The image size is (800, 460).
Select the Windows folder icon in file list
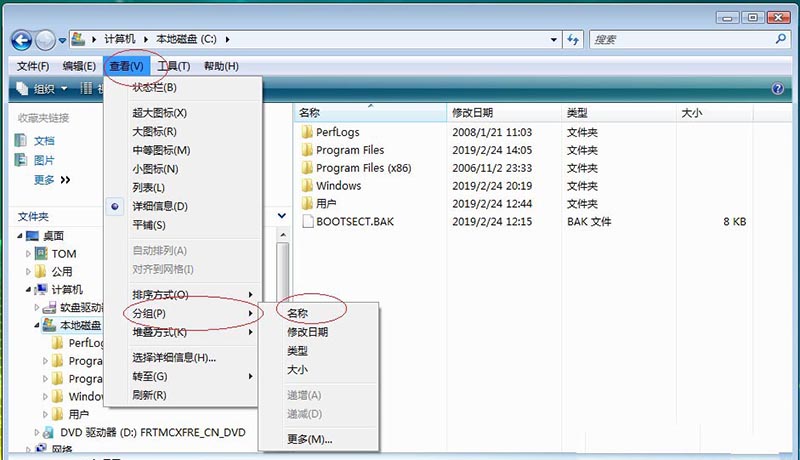pyautogui.click(x=307, y=186)
